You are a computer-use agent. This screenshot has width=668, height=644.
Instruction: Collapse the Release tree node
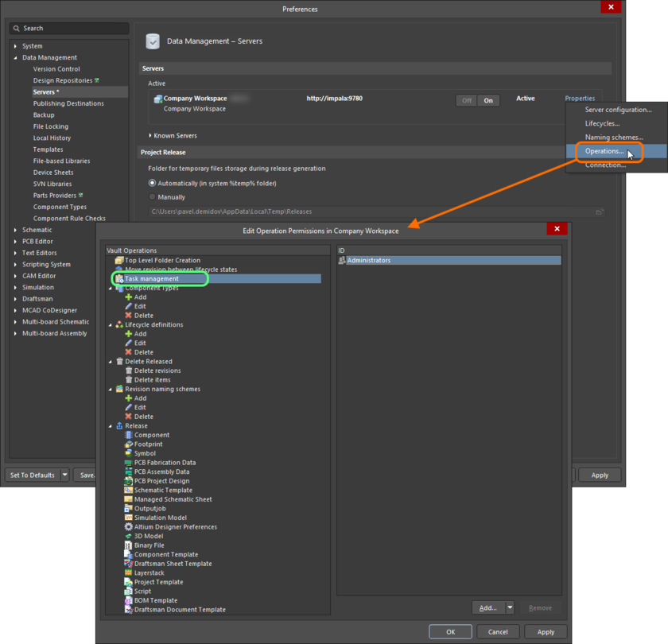[x=111, y=425]
